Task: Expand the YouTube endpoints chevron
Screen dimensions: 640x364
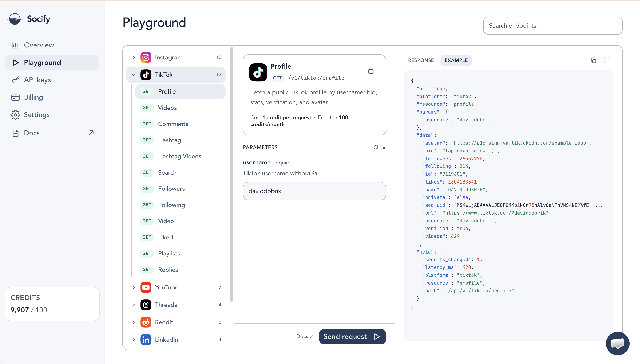Action: pyautogui.click(x=134, y=287)
